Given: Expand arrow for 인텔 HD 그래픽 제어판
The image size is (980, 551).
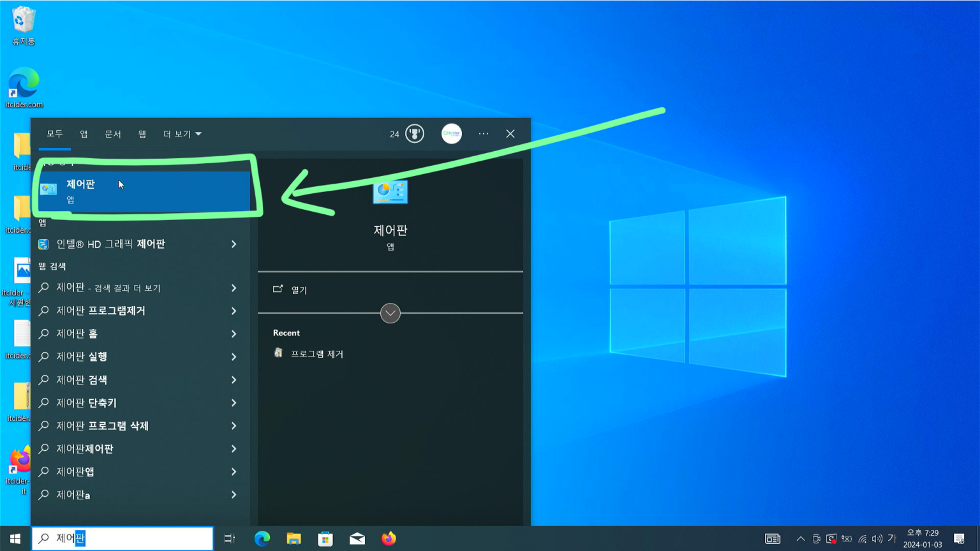Looking at the screenshot, I should 234,244.
